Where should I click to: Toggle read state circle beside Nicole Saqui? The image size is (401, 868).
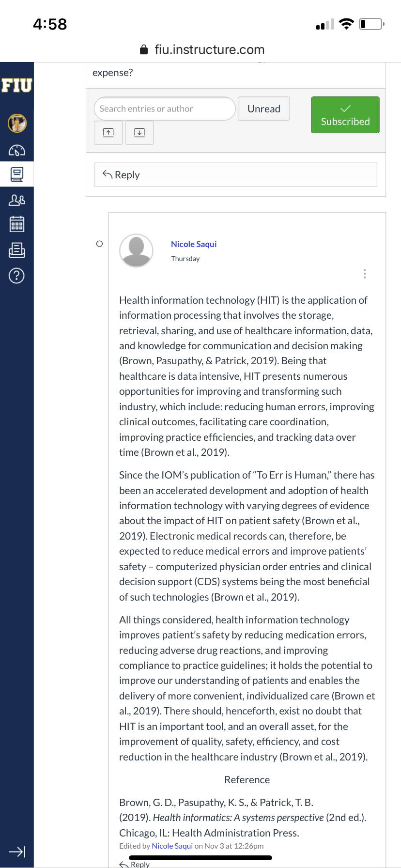click(x=99, y=244)
